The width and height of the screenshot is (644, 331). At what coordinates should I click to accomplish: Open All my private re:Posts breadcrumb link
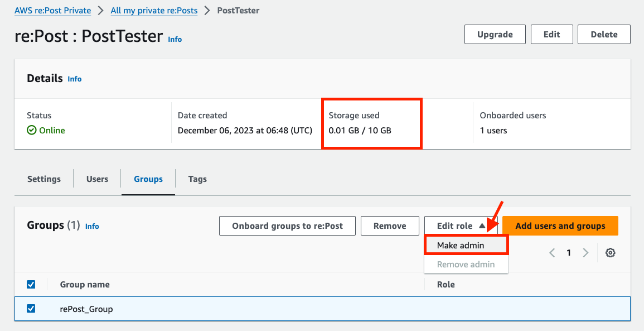click(x=154, y=10)
